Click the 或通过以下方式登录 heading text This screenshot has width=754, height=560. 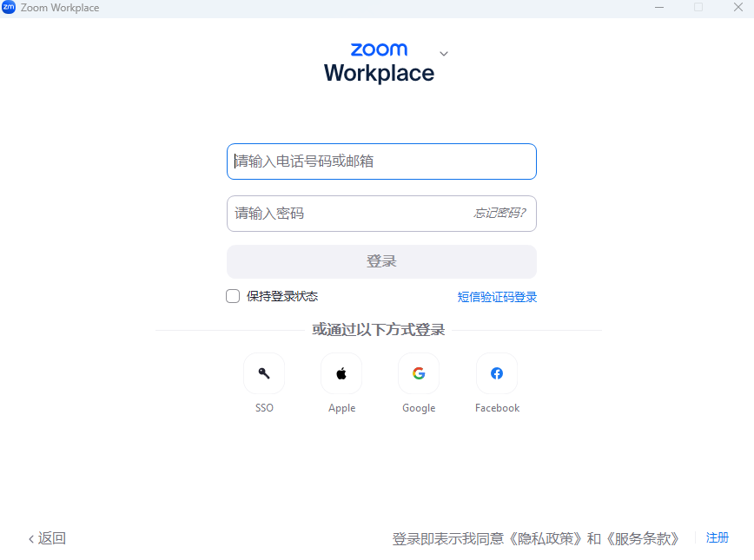click(x=379, y=330)
